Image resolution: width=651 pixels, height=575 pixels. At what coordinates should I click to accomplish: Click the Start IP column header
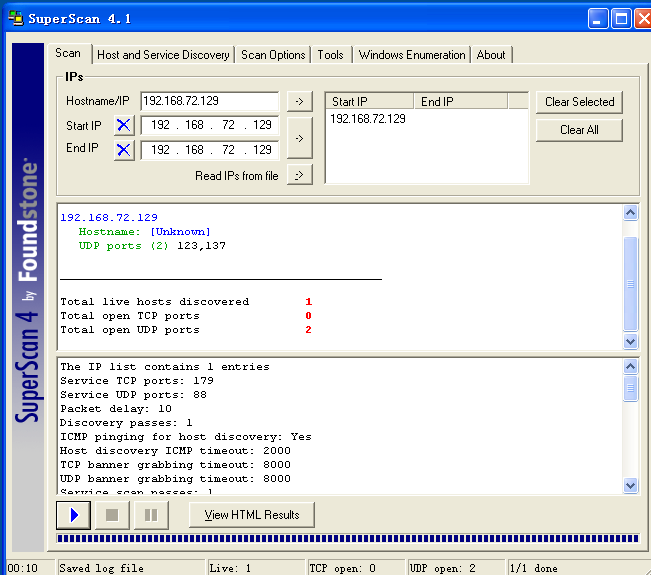click(x=370, y=101)
